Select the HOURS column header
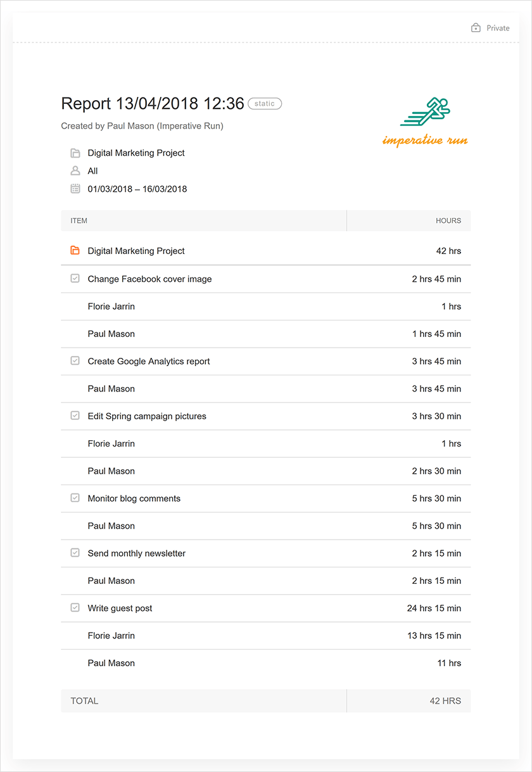 tap(448, 221)
